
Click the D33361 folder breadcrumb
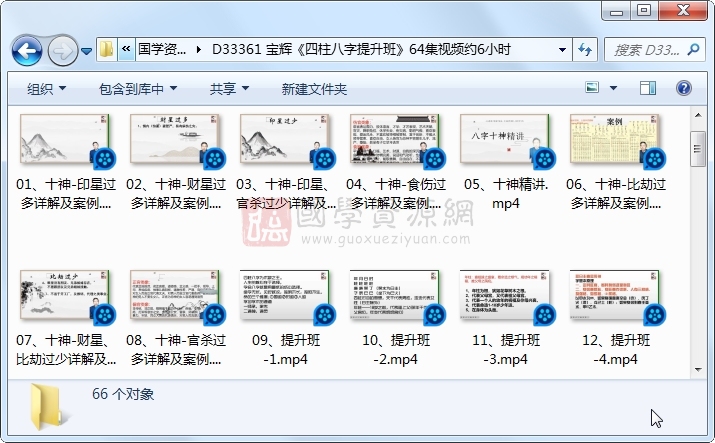pos(361,49)
